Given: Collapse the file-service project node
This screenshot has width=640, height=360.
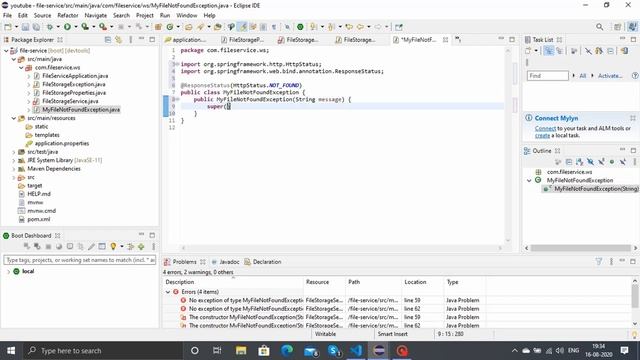Looking at the screenshot, I should tap(6, 51).
